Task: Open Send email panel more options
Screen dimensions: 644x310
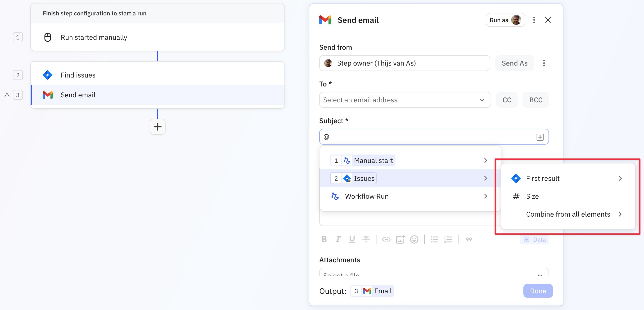Action: click(x=534, y=20)
